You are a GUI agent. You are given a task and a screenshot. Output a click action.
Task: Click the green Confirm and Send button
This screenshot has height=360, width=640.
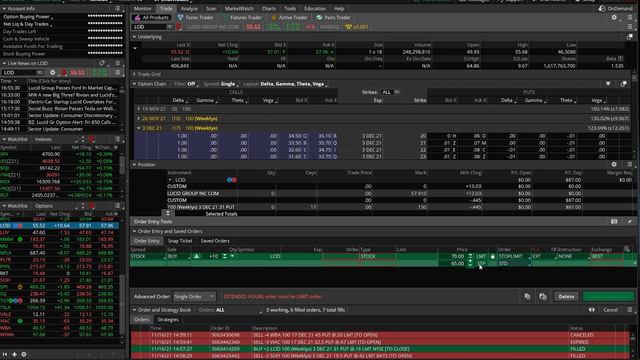pos(608,297)
